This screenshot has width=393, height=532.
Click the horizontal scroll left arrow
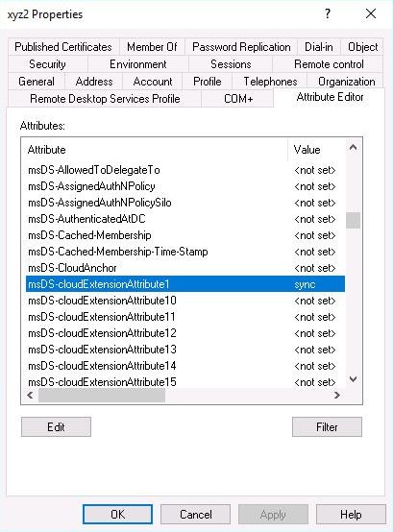(30, 395)
